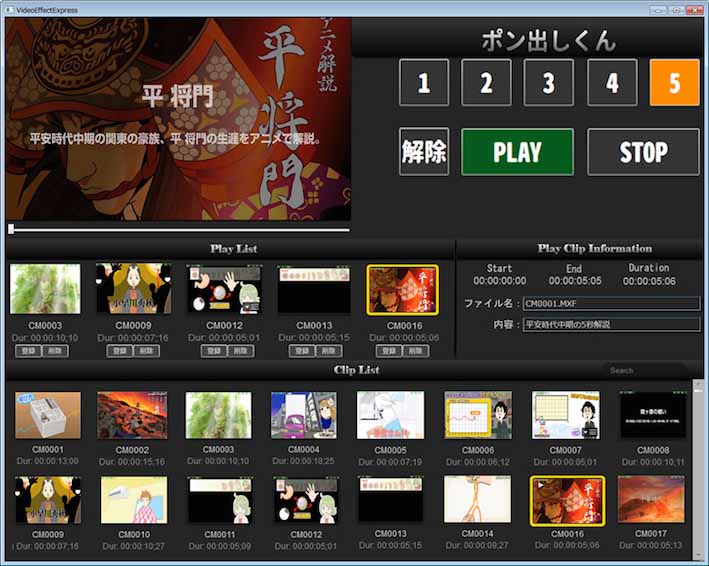Image resolution: width=709 pixels, height=566 pixels.
Task: Click the 内容 description field
Action: 611,324
